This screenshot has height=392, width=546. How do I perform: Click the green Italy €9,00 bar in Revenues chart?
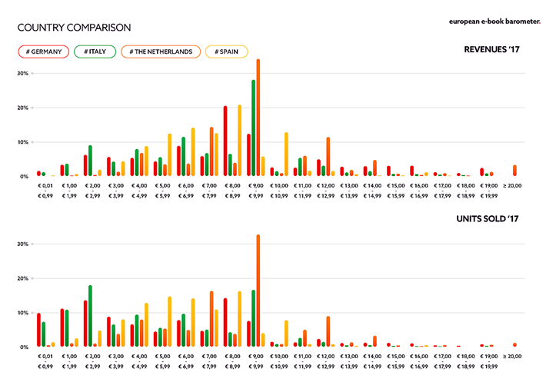pos(254,128)
